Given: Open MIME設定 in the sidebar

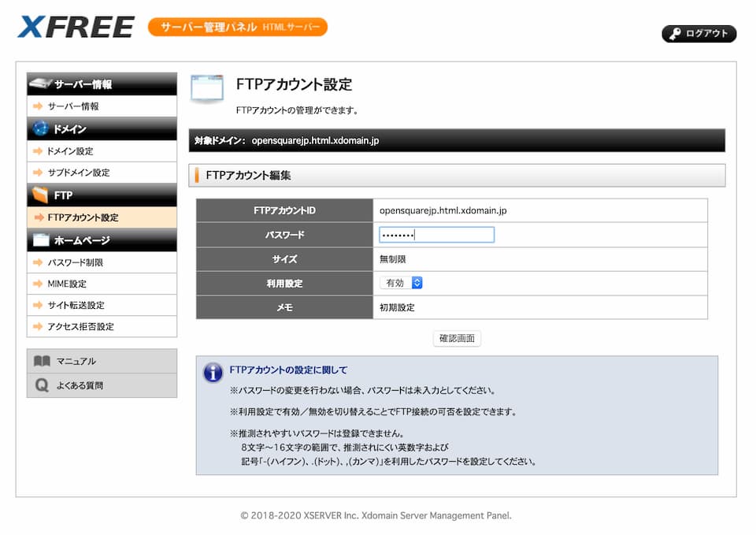Looking at the screenshot, I should (67, 284).
